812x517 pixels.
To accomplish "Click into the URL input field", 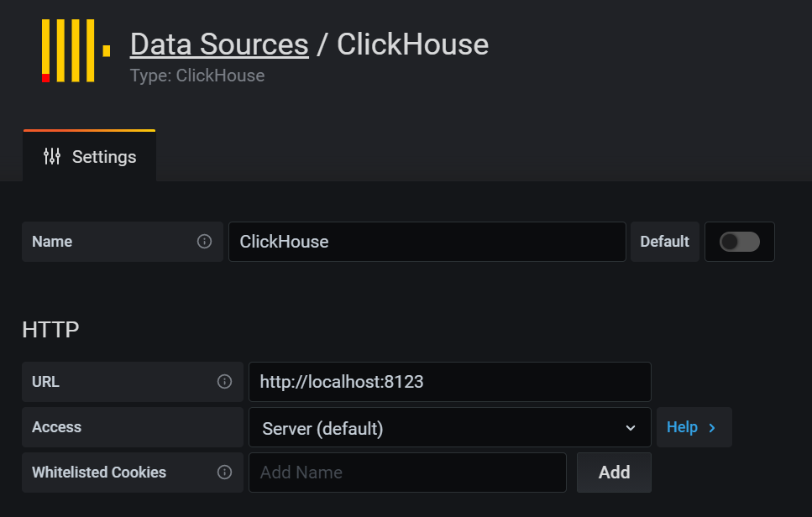I will pos(449,382).
